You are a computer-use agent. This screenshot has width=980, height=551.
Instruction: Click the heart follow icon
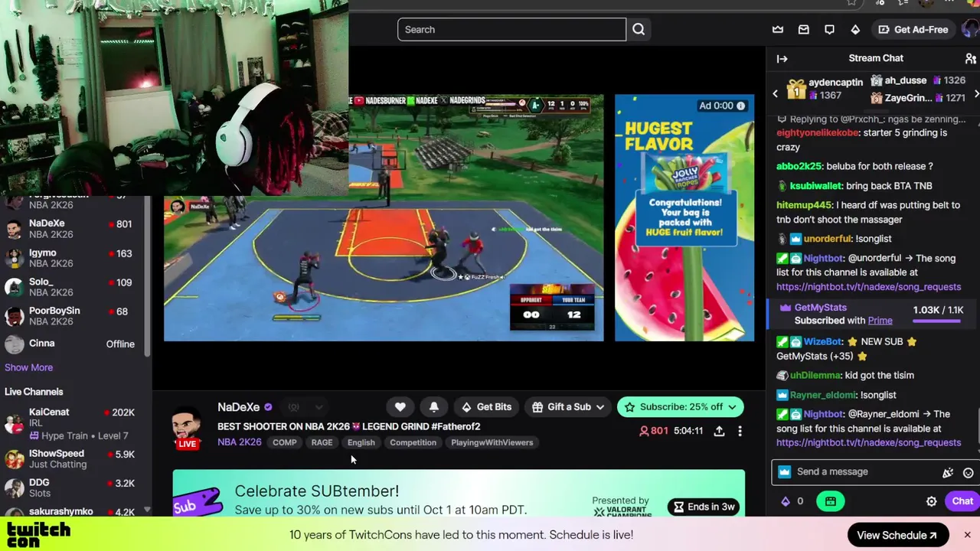[400, 407]
